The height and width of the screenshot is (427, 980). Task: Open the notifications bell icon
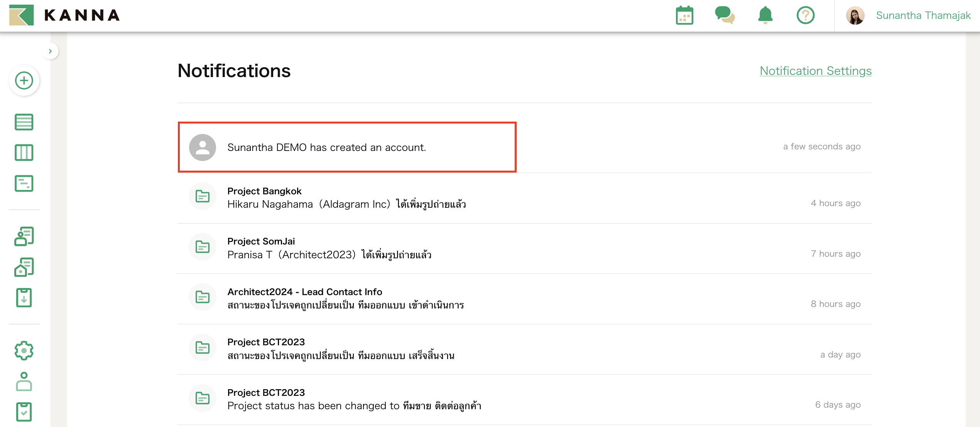tap(765, 15)
